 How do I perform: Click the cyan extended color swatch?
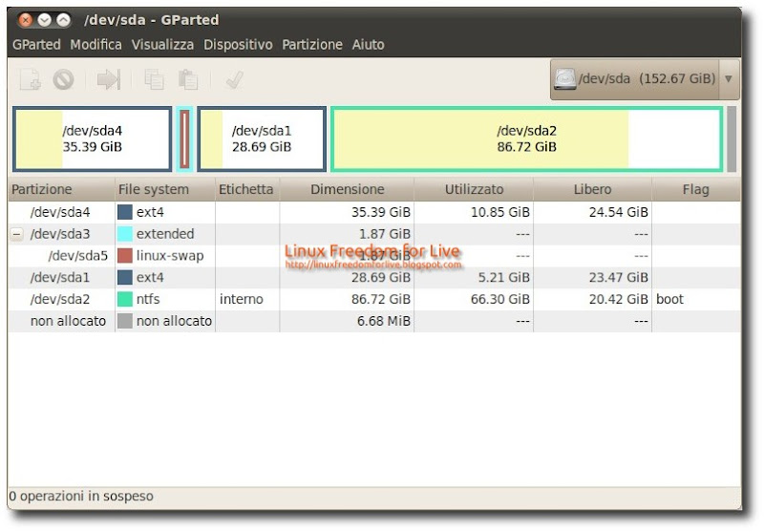point(125,234)
